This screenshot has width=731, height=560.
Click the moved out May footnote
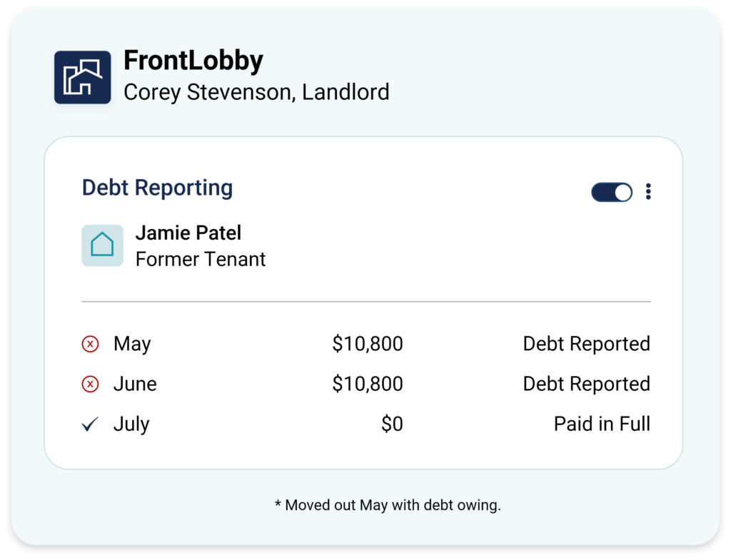pos(388,505)
